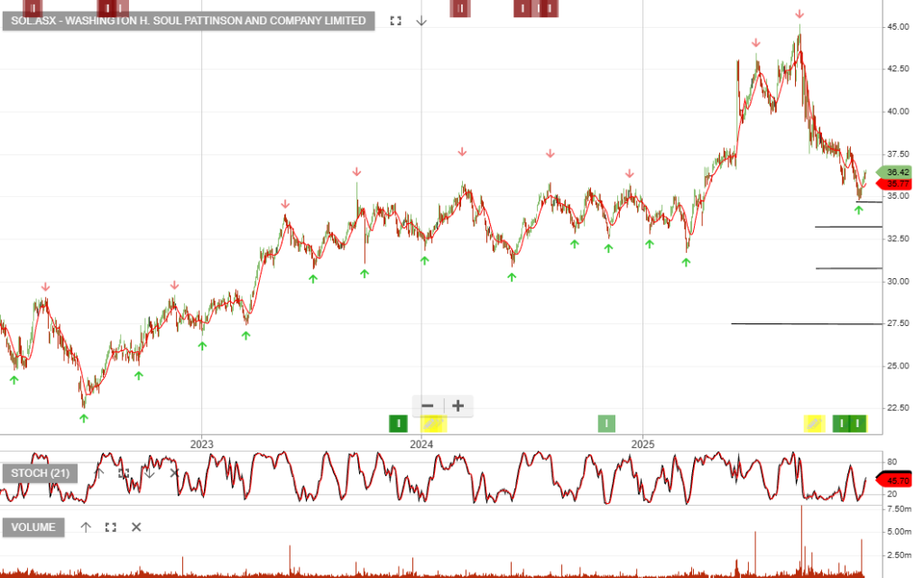Move the STOCH indicator pane down
The width and height of the screenshot is (924, 578).
click(149, 473)
